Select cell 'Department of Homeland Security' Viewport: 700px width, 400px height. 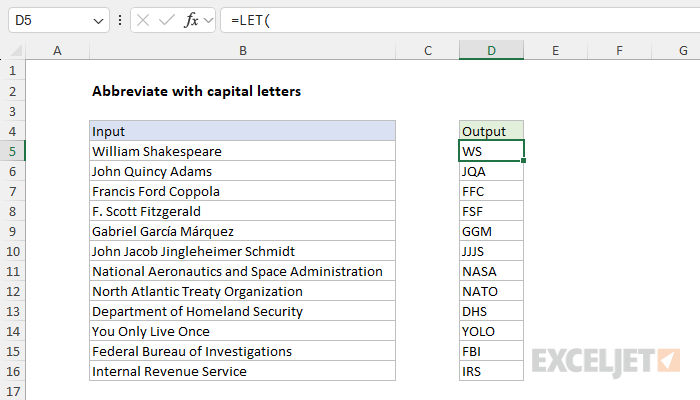tap(242, 311)
